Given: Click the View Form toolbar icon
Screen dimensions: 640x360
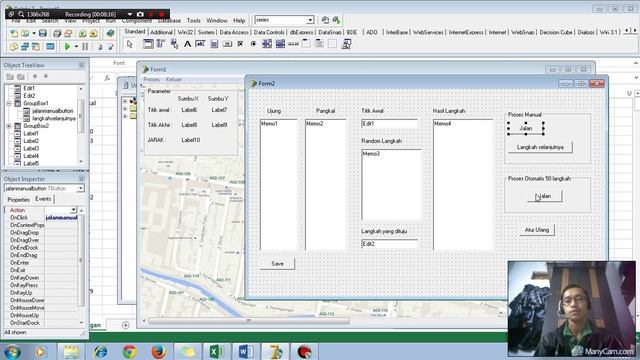Looking at the screenshot, I should (25, 47).
